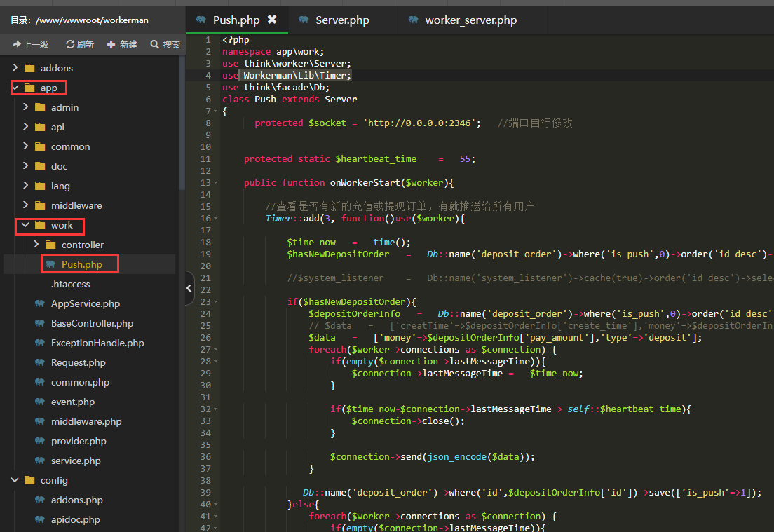Screen dimensions: 774x532
Task: Click line number 19 in gutter
Action: pos(206,254)
